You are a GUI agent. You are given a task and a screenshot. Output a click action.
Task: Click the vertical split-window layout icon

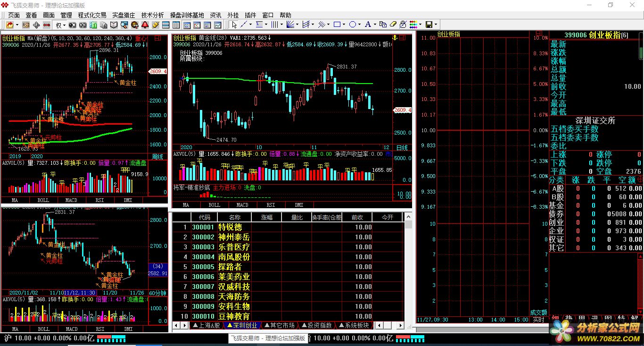(176, 25)
